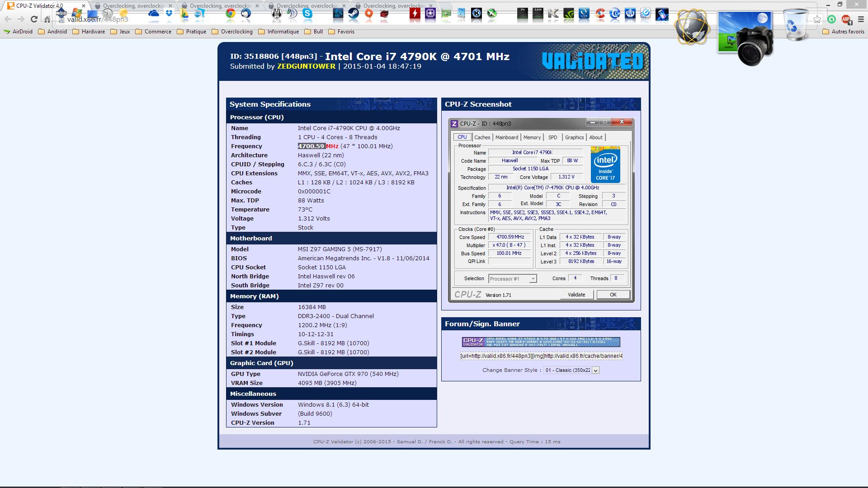The image size is (868, 488).
Task: Open the NVIDIA icon in the dock
Action: click(568, 14)
